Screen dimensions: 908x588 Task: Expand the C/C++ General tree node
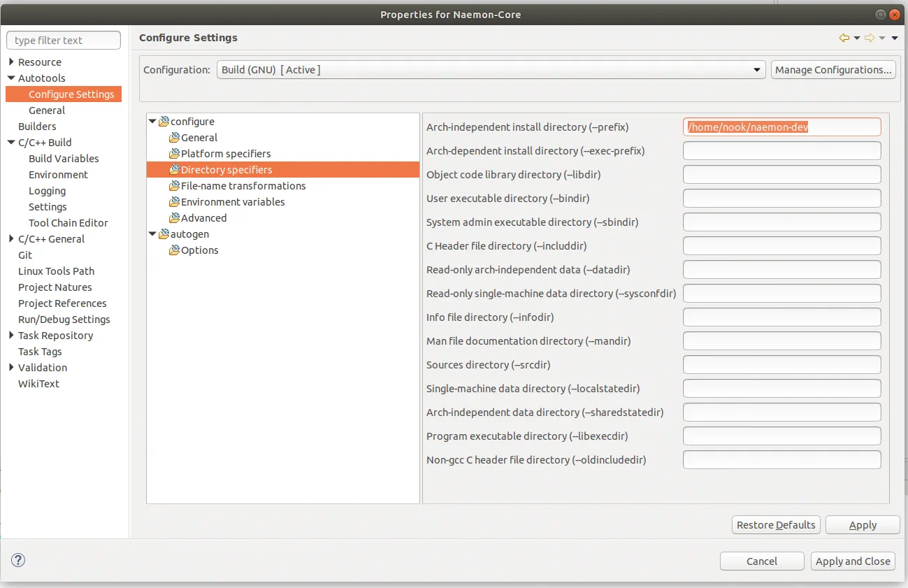click(11, 239)
